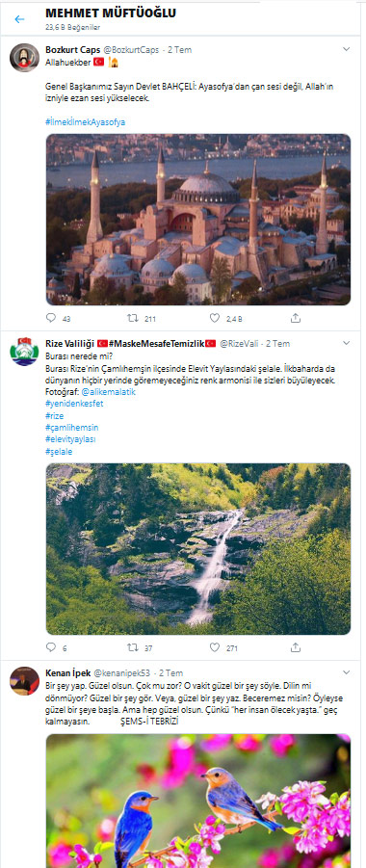Screen dimensions: 366x868
Task: Like the Bozkurt Caps tweet
Action: point(214,318)
